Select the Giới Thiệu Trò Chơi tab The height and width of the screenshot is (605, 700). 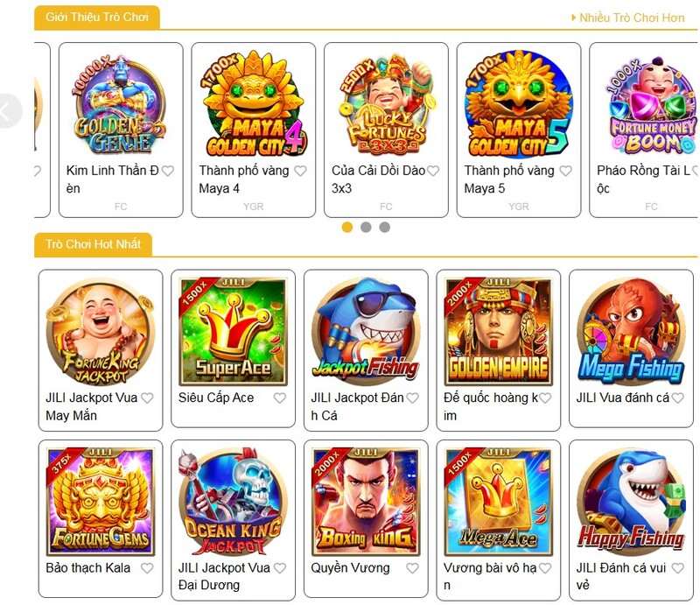(x=97, y=18)
